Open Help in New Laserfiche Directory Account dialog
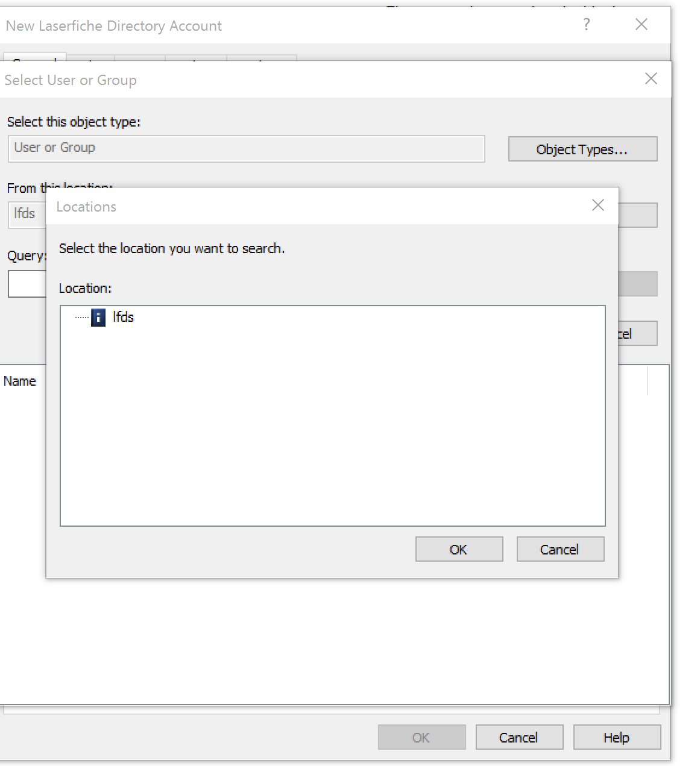This screenshot has height=766, width=700. click(x=617, y=737)
